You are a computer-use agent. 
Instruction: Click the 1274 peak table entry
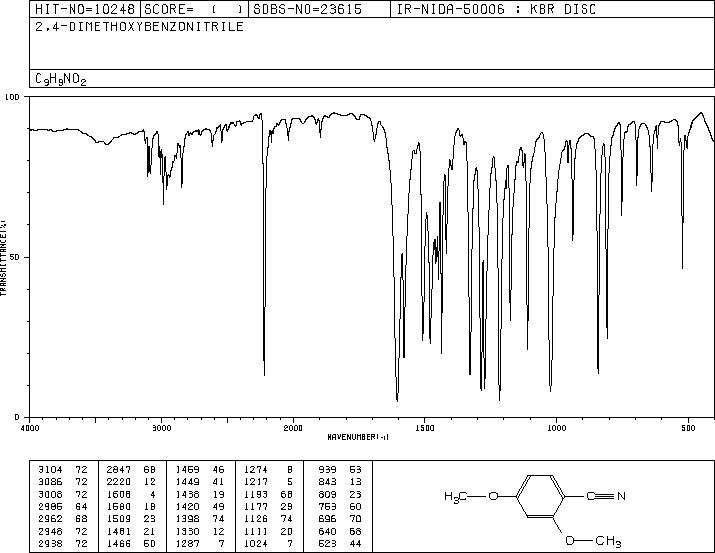point(268,470)
